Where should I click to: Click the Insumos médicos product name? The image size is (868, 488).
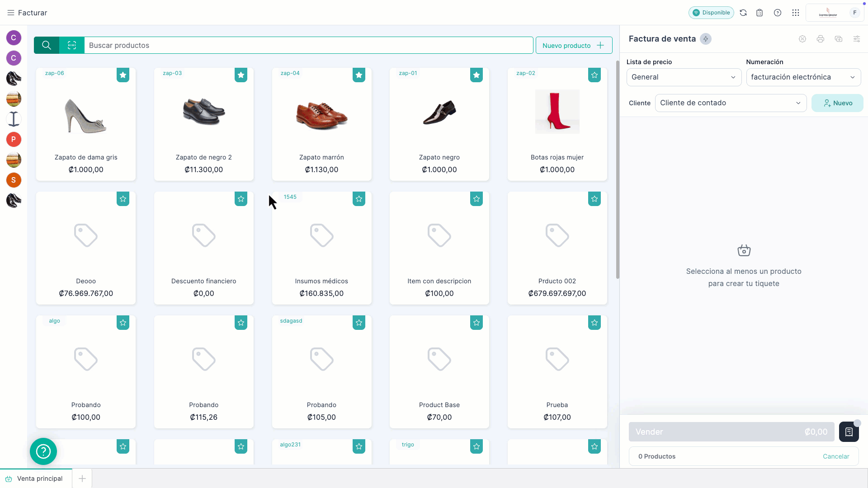coord(321,281)
